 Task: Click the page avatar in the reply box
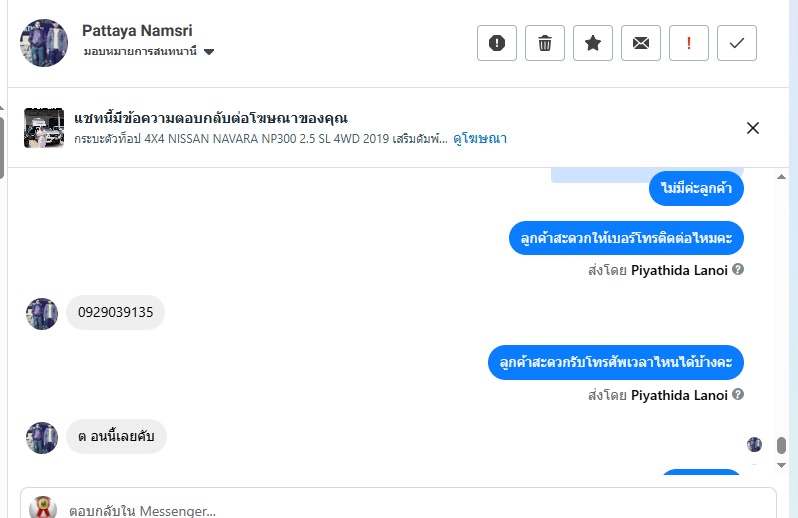tap(43, 508)
